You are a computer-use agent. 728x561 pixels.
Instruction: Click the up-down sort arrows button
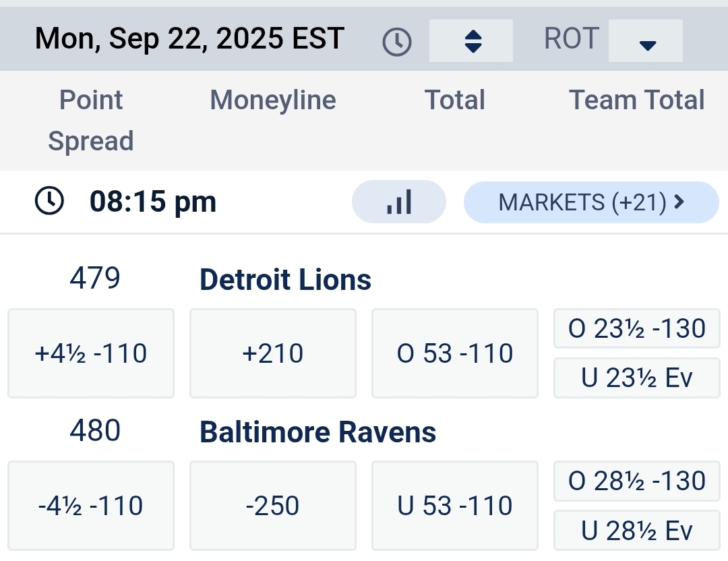pos(472,41)
